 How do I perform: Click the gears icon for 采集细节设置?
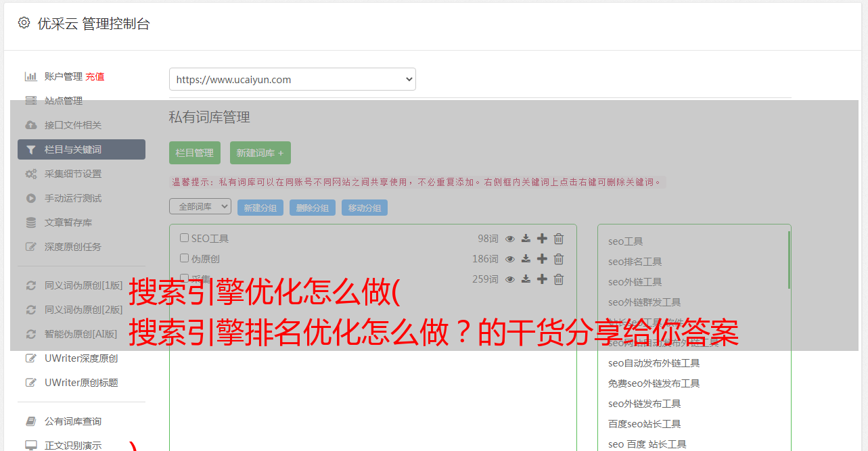[x=30, y=174]
